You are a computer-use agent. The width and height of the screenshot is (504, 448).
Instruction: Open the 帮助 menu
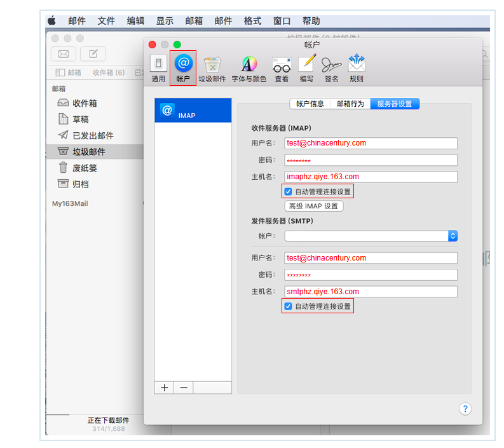click(311, 21)
